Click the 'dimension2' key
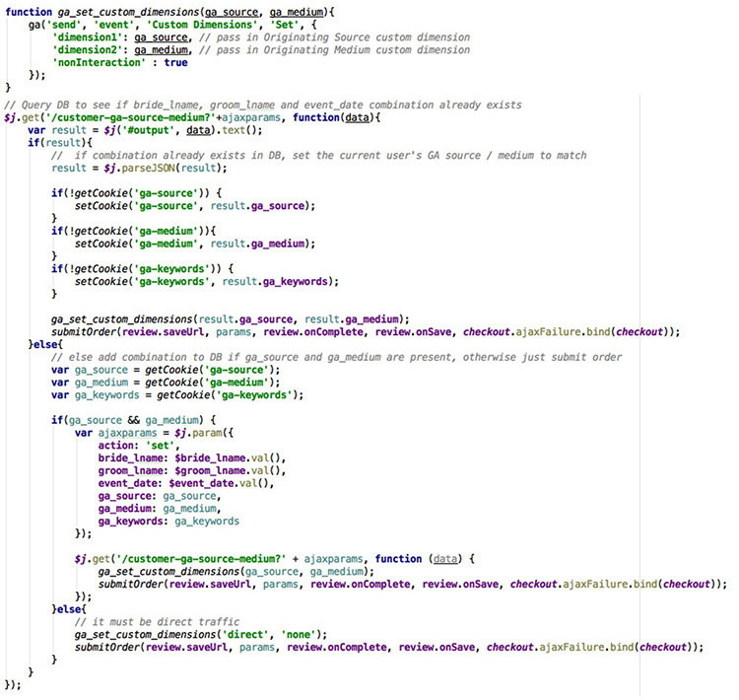This screenshot has width=739, height=700. point(87,50)
